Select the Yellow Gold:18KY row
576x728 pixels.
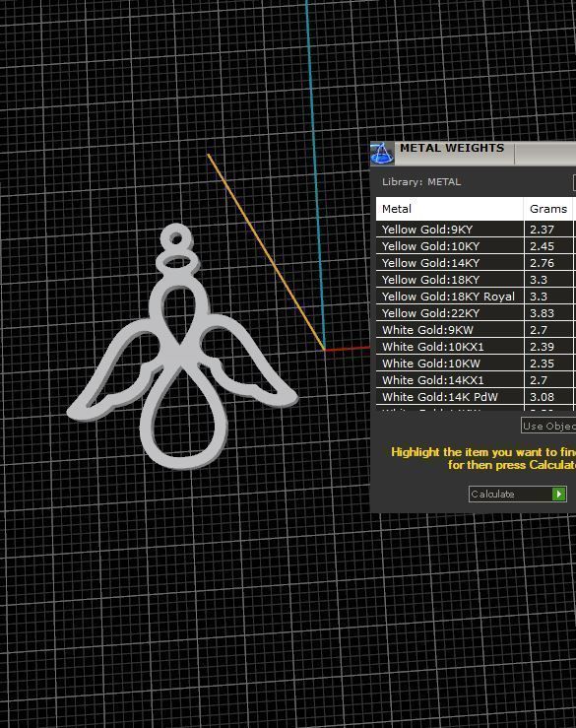pyautogui.click(x=476, y=280)
